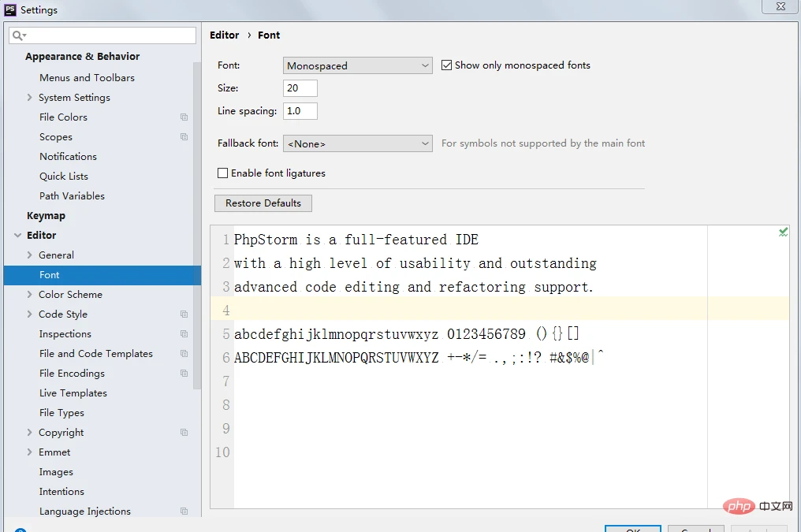
Task: Click the project-level icon beside Code Style
Action: 184,314
